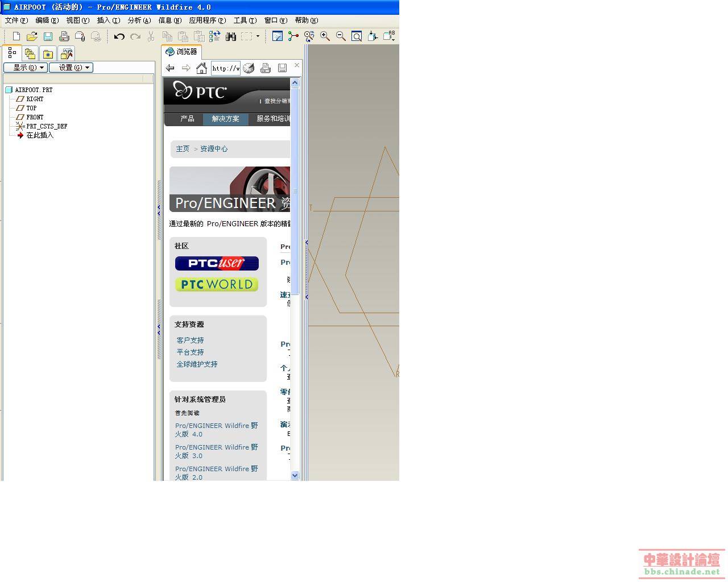
Task: Select PRT_CSYS_DEF coordinate system
Action: point(42,126)
